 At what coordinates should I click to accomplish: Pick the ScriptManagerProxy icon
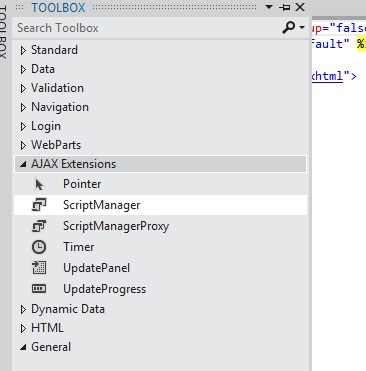pyautogui.click(x=39, y=226)
